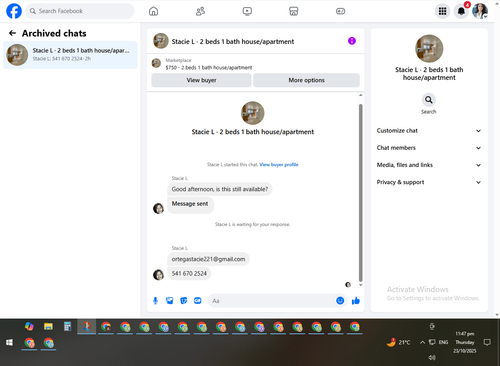
Task: Expand Customize chat section
Action: click(x=429, y=131)
